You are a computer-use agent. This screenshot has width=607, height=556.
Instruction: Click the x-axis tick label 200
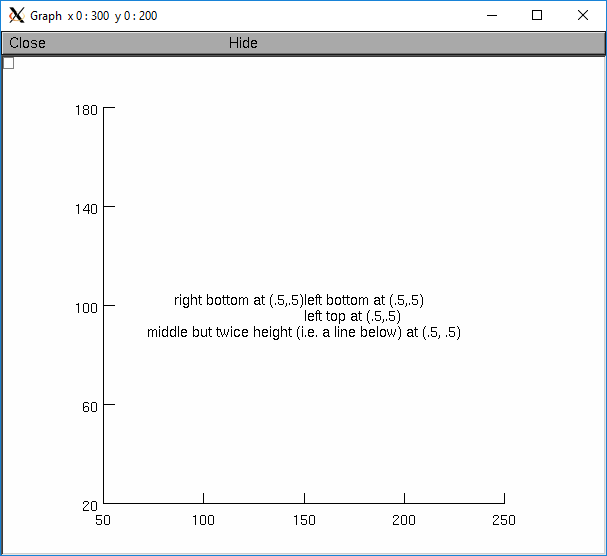tap(404, 520)
